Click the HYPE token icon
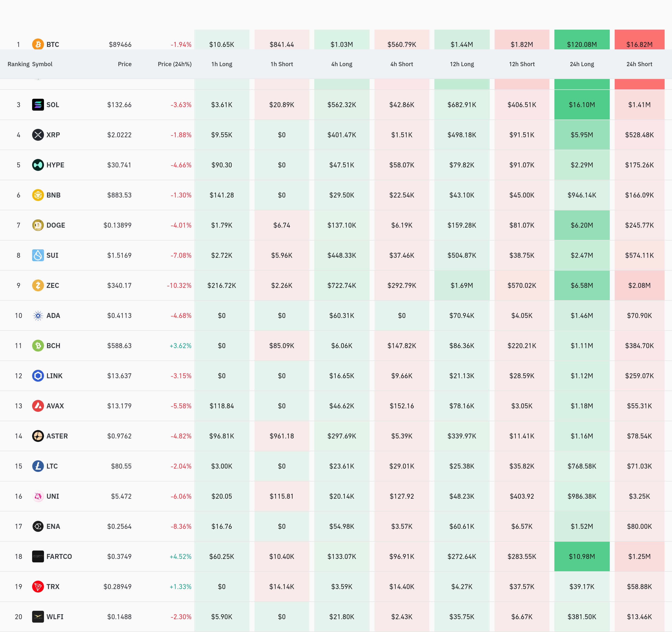 coord(38,165)
